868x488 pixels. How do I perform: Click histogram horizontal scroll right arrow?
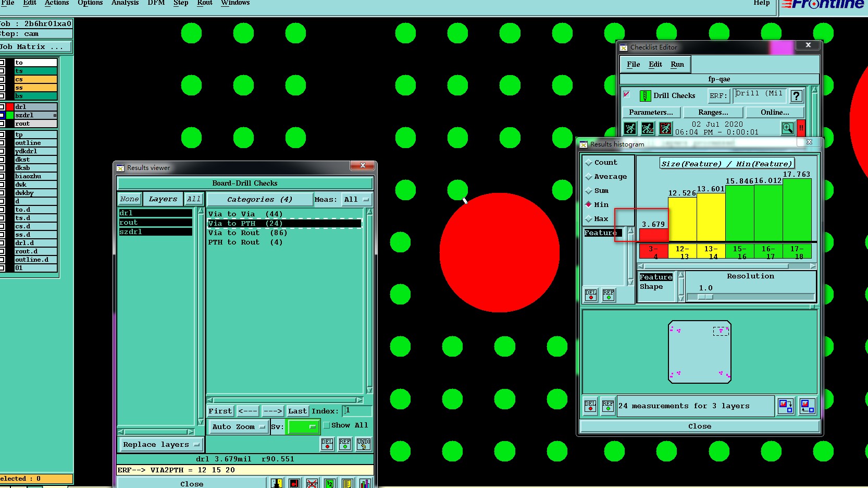tap(813, 266)
